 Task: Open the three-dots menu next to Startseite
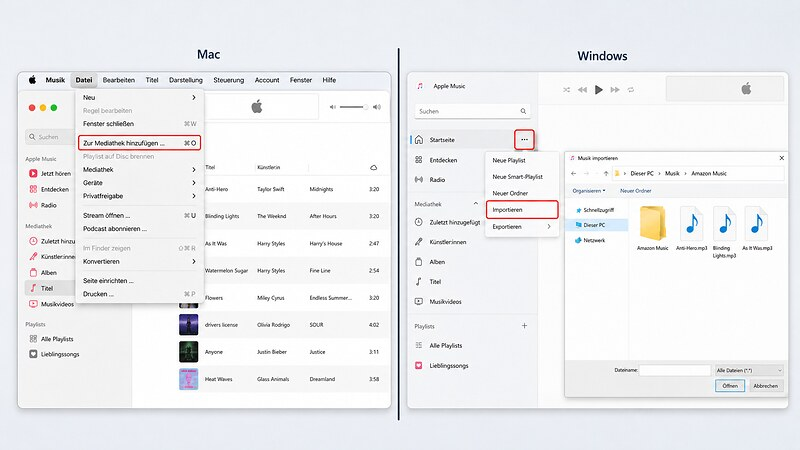pyautogui.click(x=524, y=139)
